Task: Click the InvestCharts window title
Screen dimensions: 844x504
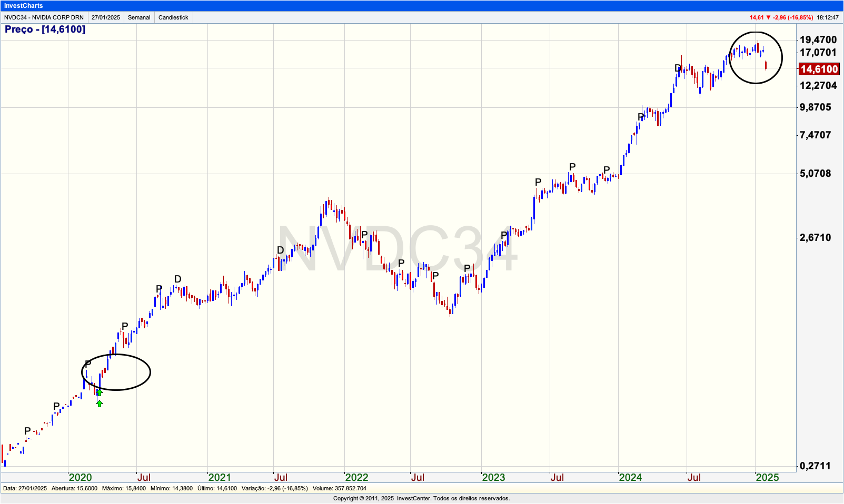Action: (24, 5)
